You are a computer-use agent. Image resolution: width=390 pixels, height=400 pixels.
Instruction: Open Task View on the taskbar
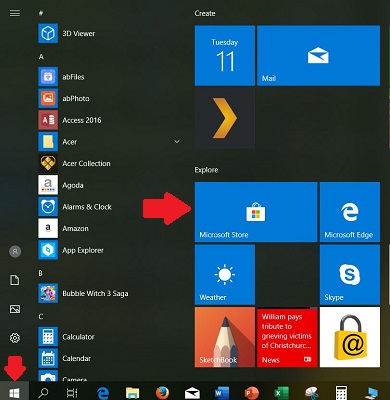[72, 393]
